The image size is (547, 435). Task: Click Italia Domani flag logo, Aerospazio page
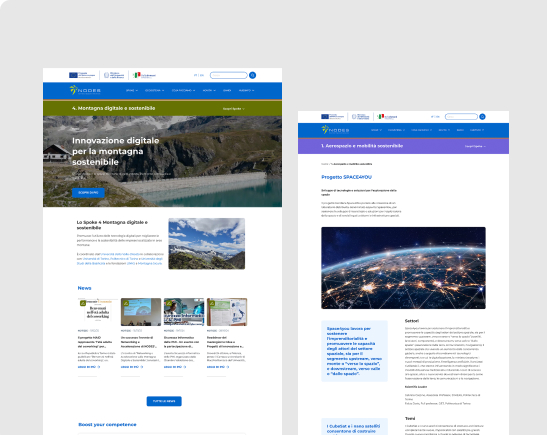387,117
